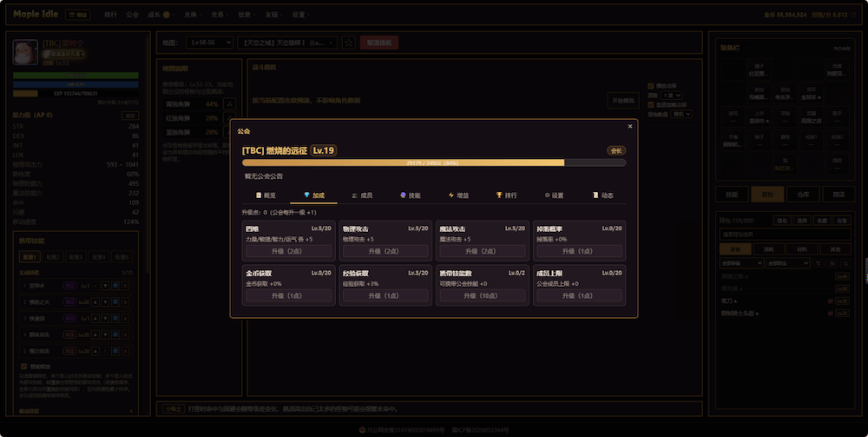Click the 技能 purple orb icon

coord(403,195)
